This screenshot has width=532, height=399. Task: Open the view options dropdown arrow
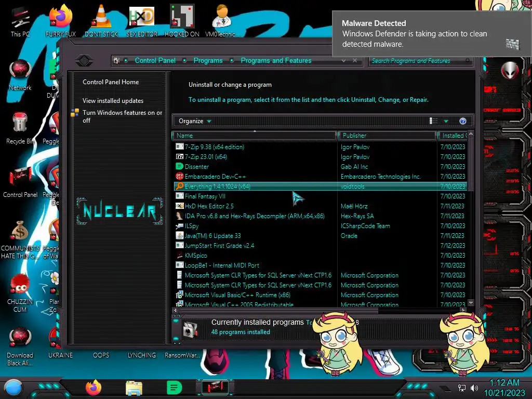point(446,121)
